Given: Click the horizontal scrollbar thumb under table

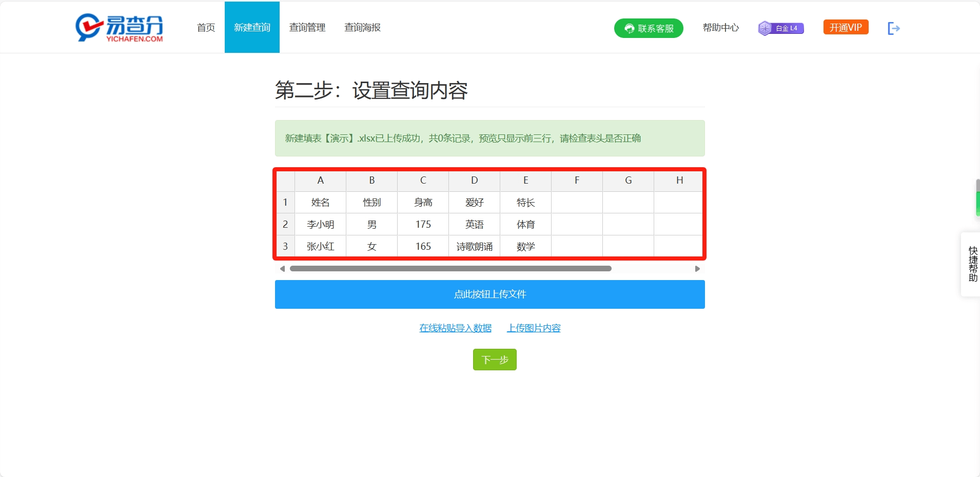Looking at the screenshot, I should [450, 269].
